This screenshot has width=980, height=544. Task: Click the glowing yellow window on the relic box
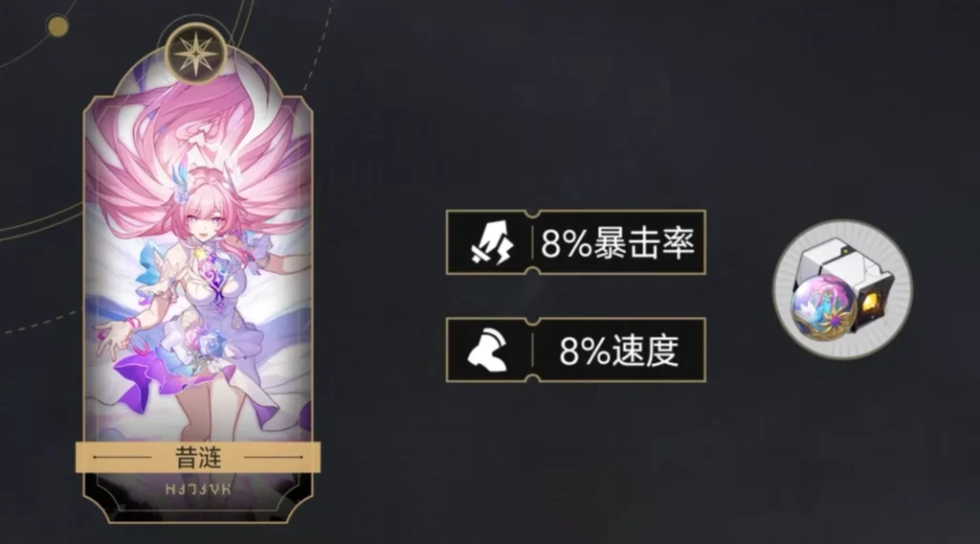click(870, 305)
